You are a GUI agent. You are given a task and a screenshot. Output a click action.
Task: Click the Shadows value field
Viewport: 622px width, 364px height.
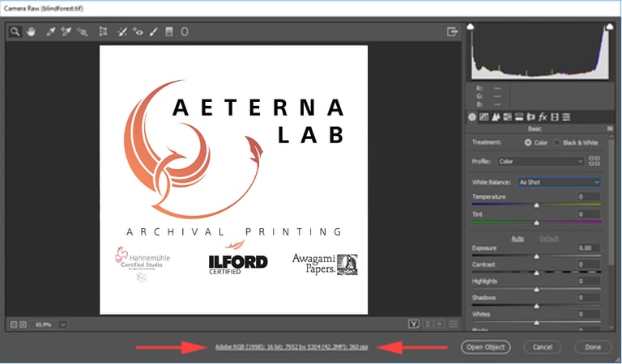(589, 298)
